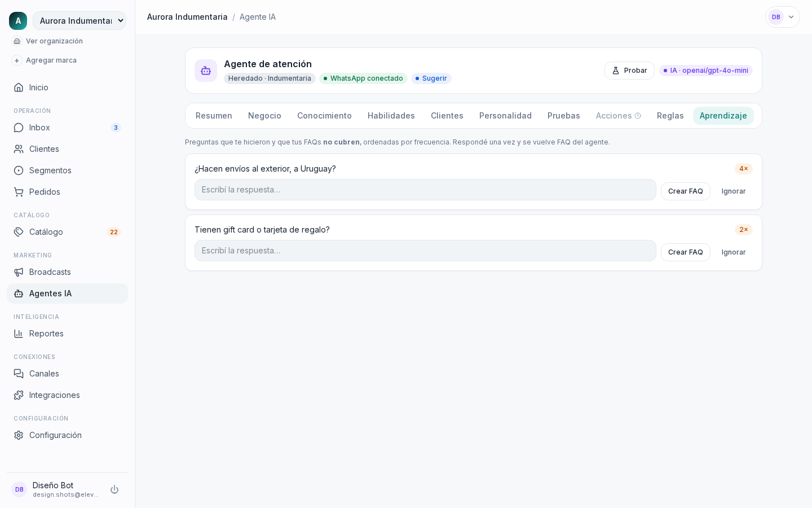Answer field for the Uruguay question
Image resolution: width=812 pixels, height=508 pixels.
pyautogui.click(x=425, y=190)
